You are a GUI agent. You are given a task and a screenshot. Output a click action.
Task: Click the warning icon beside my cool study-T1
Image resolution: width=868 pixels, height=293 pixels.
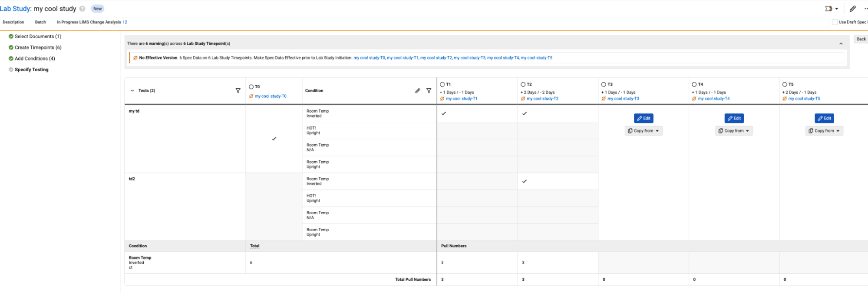(442, 99)
